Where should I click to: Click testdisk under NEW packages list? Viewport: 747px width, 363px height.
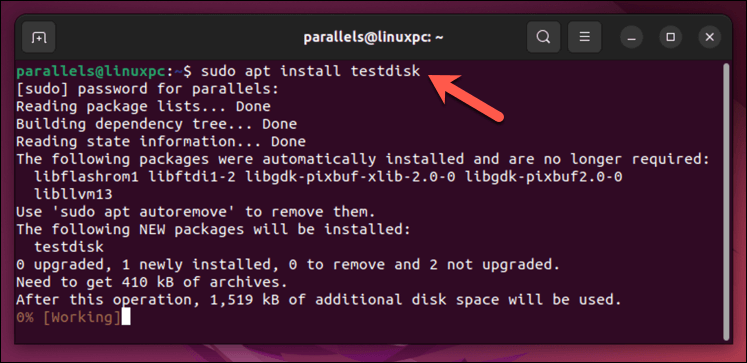pyautogui.click(x=69, y=247)
